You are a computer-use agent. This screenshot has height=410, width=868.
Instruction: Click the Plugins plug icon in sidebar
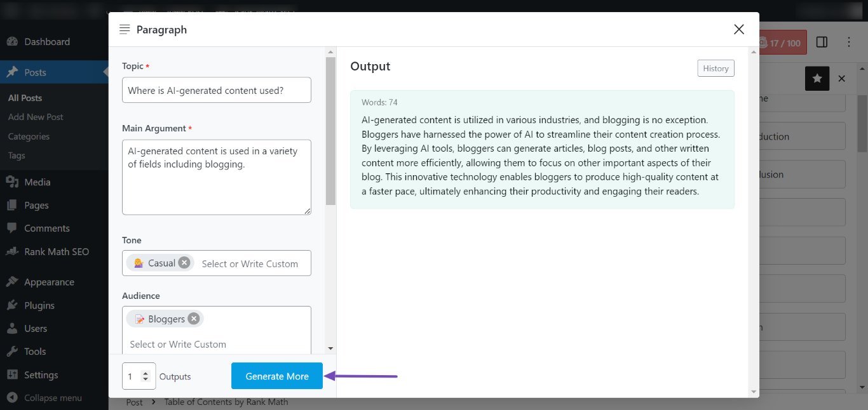pyautogui.click(x=12, y=305)
